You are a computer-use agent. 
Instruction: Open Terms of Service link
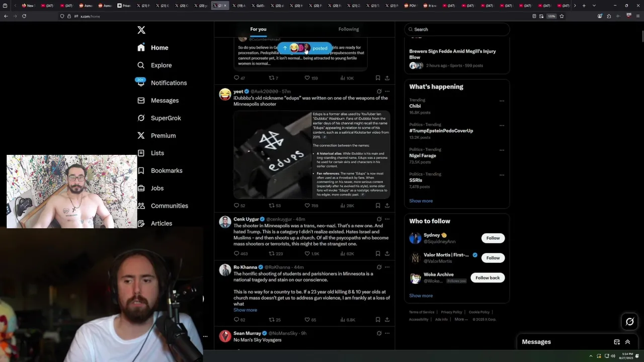(422, 312)
